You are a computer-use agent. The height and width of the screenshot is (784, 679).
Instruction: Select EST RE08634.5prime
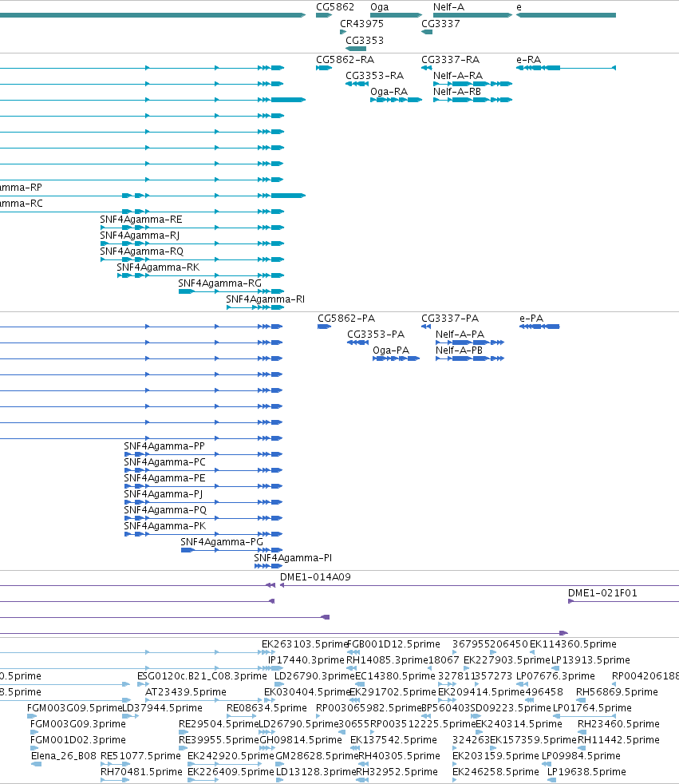pyautogui.click(x=266, y=708)
